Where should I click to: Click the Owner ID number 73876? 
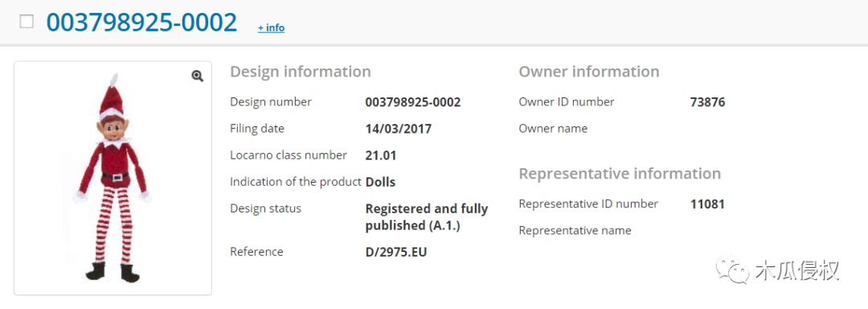coord(707,102)
